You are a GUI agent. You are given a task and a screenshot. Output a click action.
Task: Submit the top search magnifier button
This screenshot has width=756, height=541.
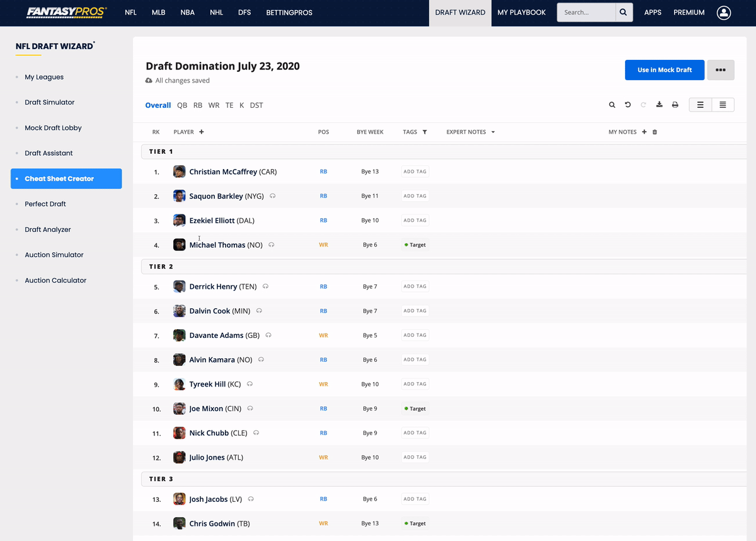pos(624,13)
